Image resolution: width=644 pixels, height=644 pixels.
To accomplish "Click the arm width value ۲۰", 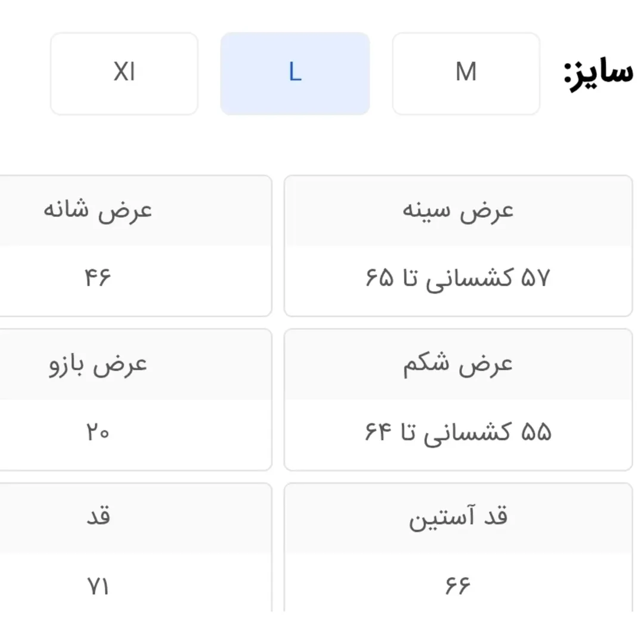I will click(x=98, y=432).
